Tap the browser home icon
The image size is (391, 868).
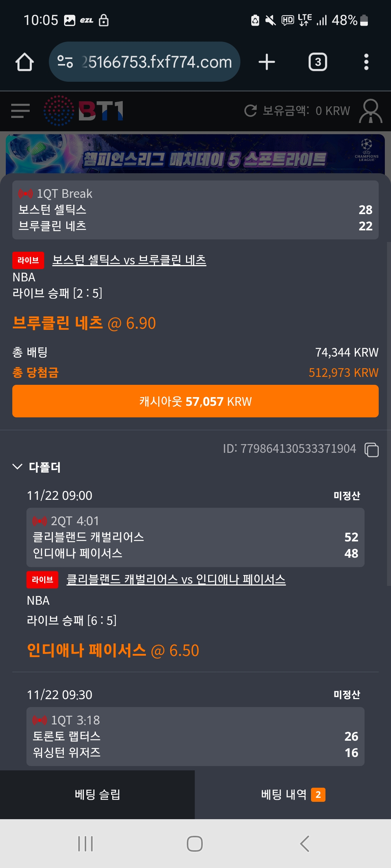[25, 62]
